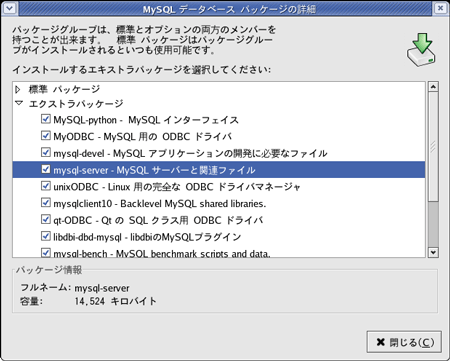
Task: Click the size value '14,524 キロバイト'
Action: [115, 301]
